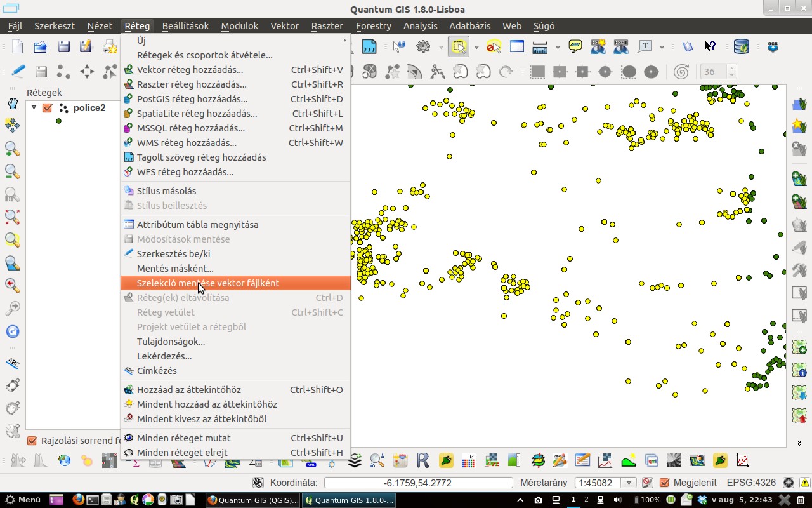The image size is (812, 508).
Task: Click the Simplify feature spiral icon
Action: [x=681, y=72]
